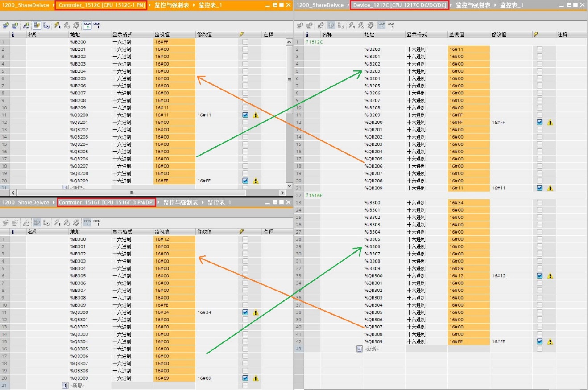This screenshot has height=390, width=588.
Task: Click Insert row icon in 1512C watch table toolbar
Action: click(x=5, y=25)
